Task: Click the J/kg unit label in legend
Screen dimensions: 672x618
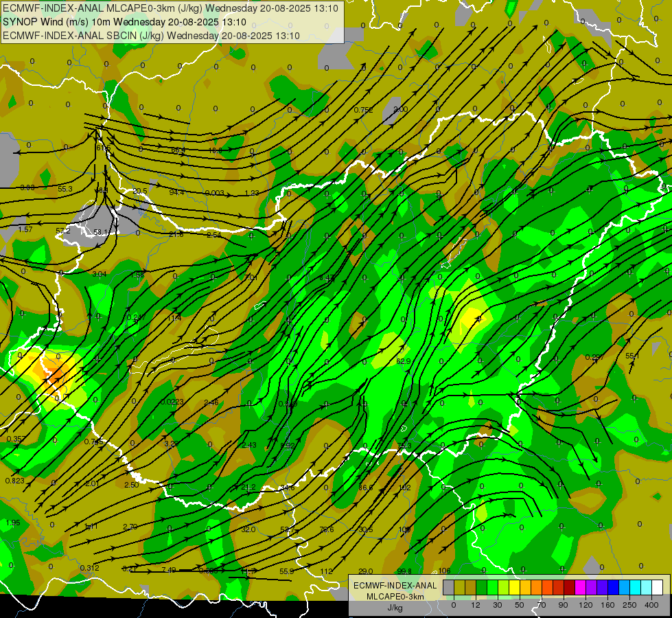Action: (395, 608)
